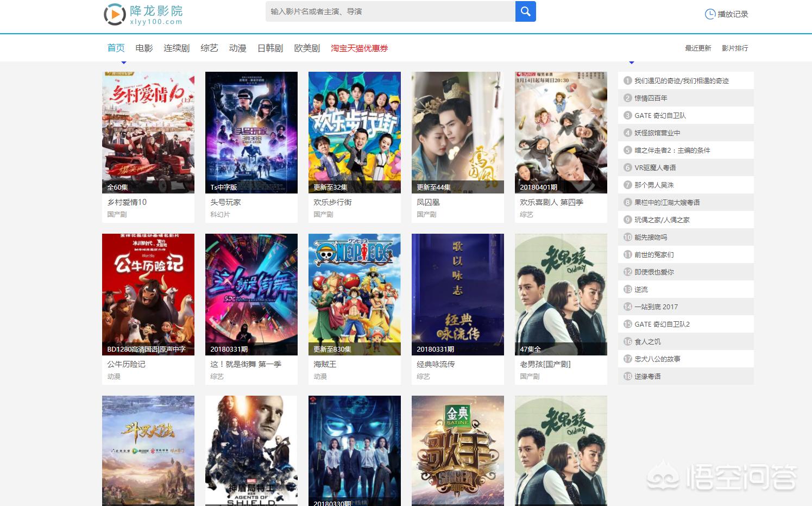Click the rank 18 number badge
The width and height of the screenshot is (812, 506).
(628, 376)
